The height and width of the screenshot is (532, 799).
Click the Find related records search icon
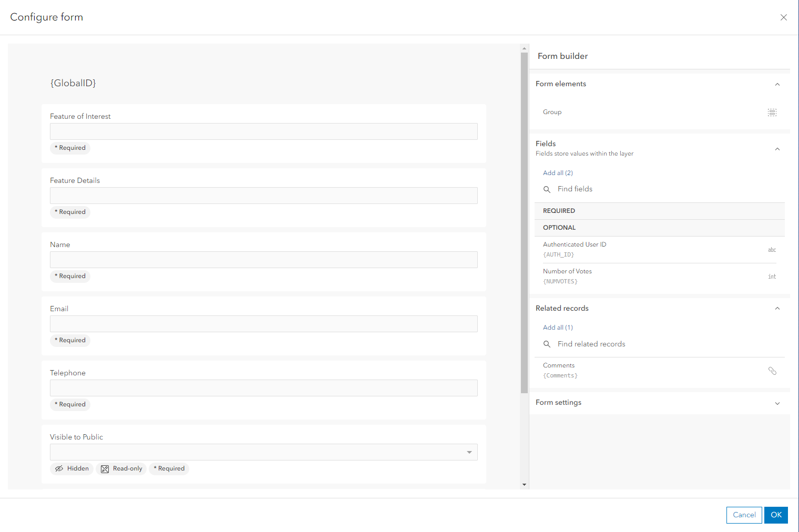[x=547, y=344]
